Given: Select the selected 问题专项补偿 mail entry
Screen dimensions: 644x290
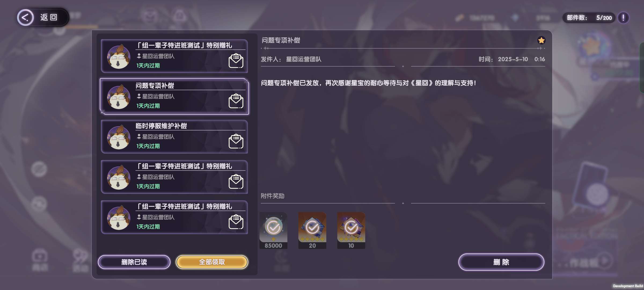Looking at the screenshot, I should click(x=174, y=97).
